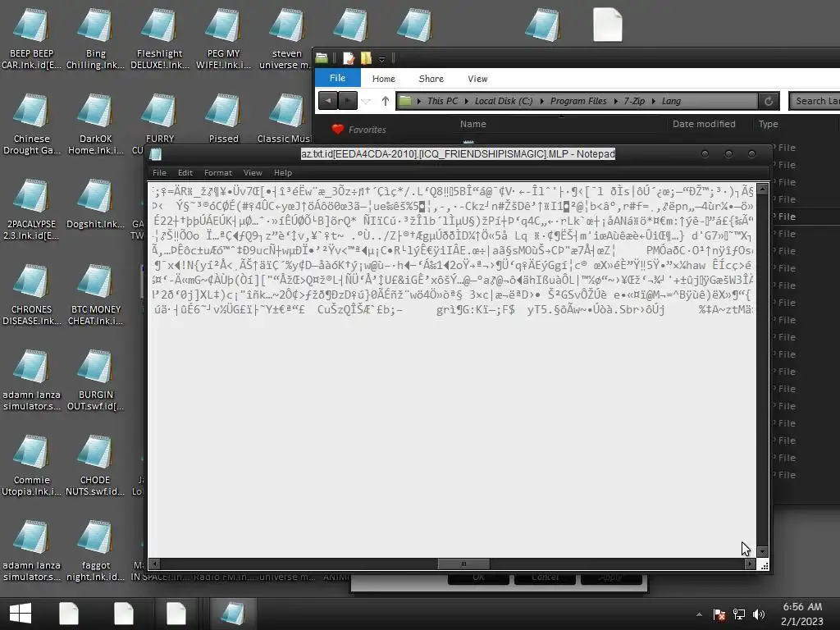Click 7-Zip breadcrumb
Screen dimensions: 840x630
(634, 101)
